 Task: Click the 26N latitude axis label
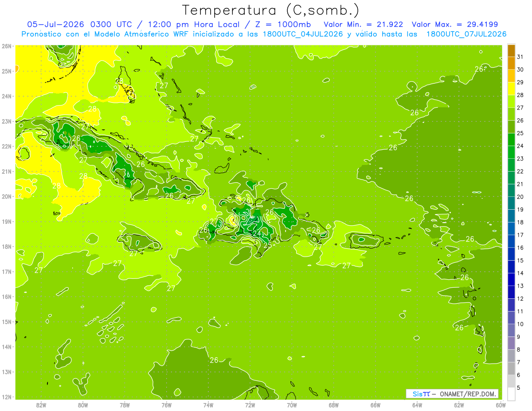pyautogui.click(x=7, y=46)
